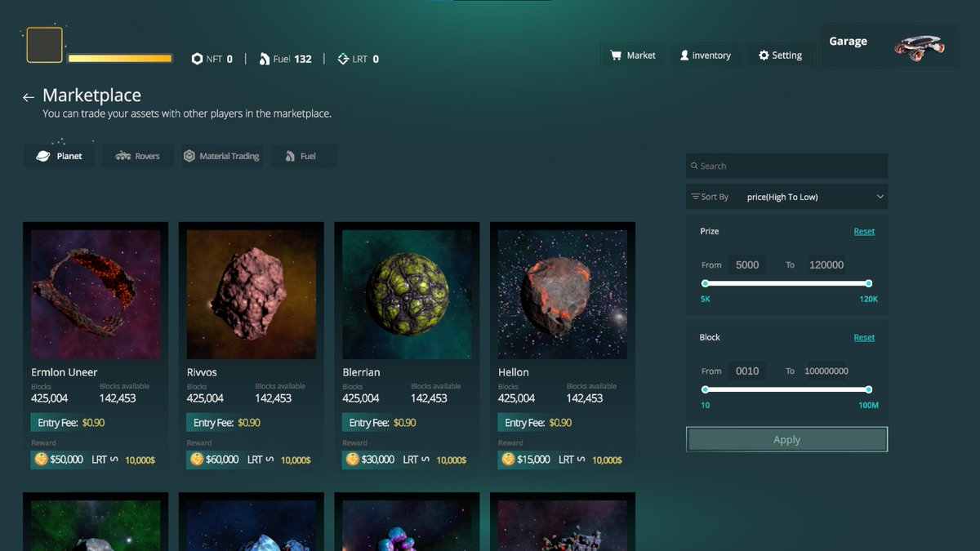
Task: Click the NFT hexagon icon
Action: click(x=197, y=59)
